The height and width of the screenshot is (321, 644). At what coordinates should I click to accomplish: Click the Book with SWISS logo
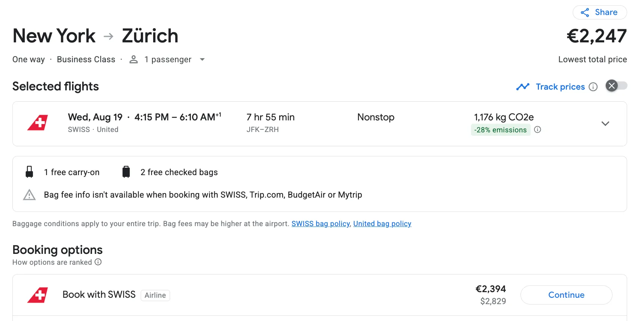coord(38,295)
